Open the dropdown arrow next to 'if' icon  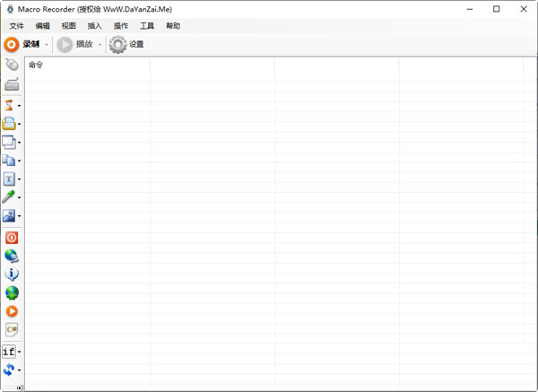coord(20,352)
